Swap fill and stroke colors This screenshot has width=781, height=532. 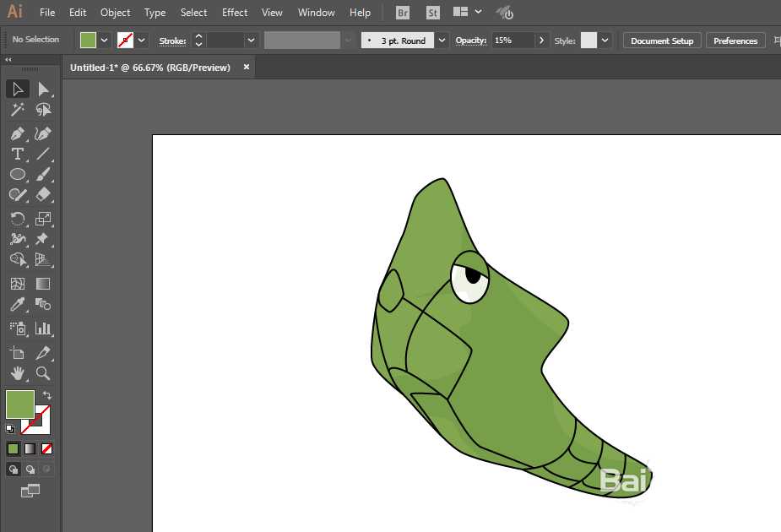(47, 395)
